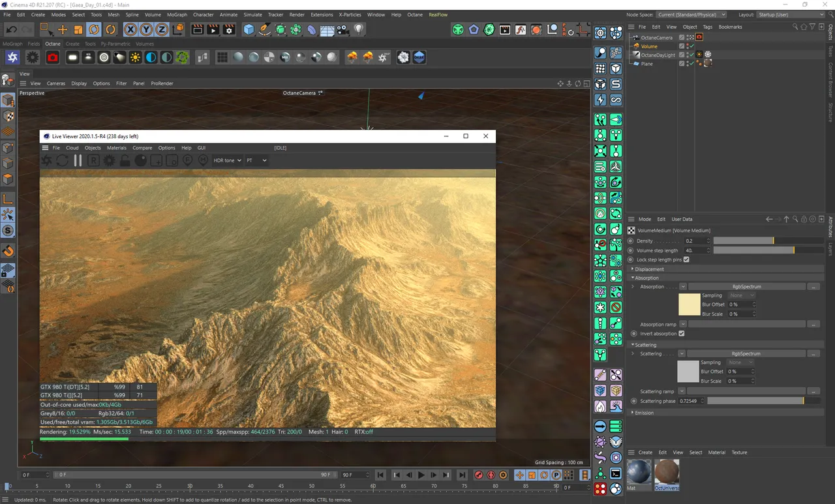The width and height of the screenshot is (835, 504).
Task: Open the Edit Render Settings clapperboard icon
Action: (229, 29)
